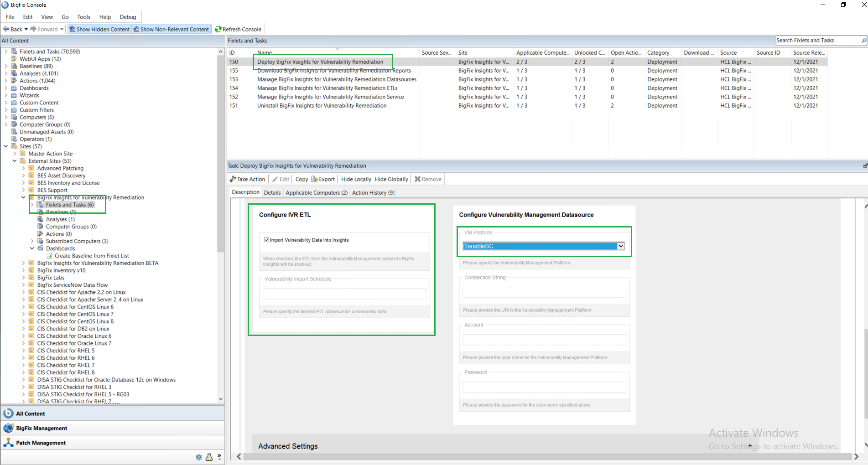Click the Hide Globally button
868x465 pixels.
point(391,179)
